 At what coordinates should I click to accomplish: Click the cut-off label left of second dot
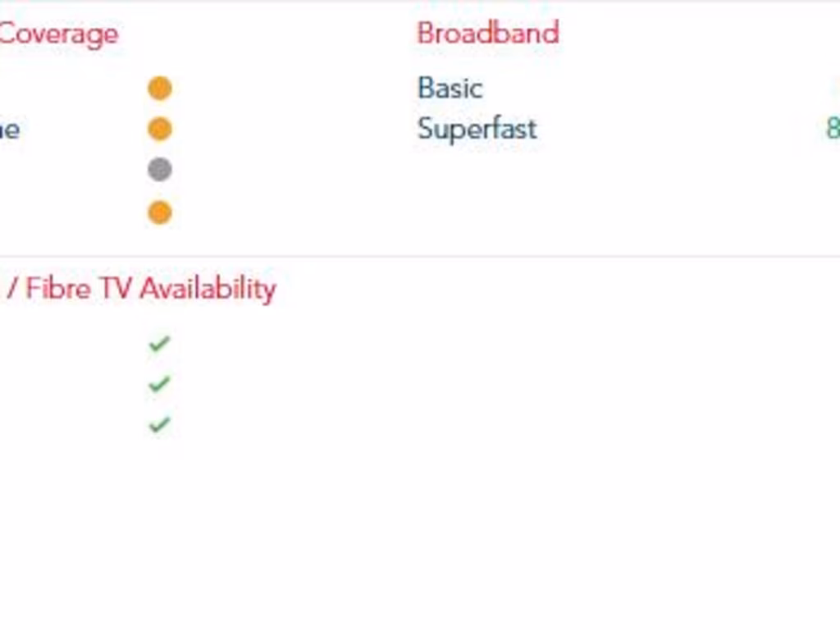(10, 130)
